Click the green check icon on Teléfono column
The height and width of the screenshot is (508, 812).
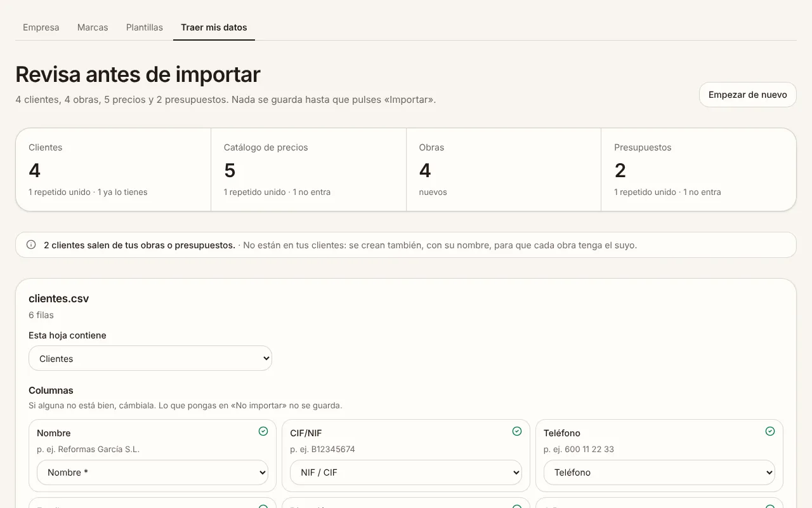[x=770, y=431]
